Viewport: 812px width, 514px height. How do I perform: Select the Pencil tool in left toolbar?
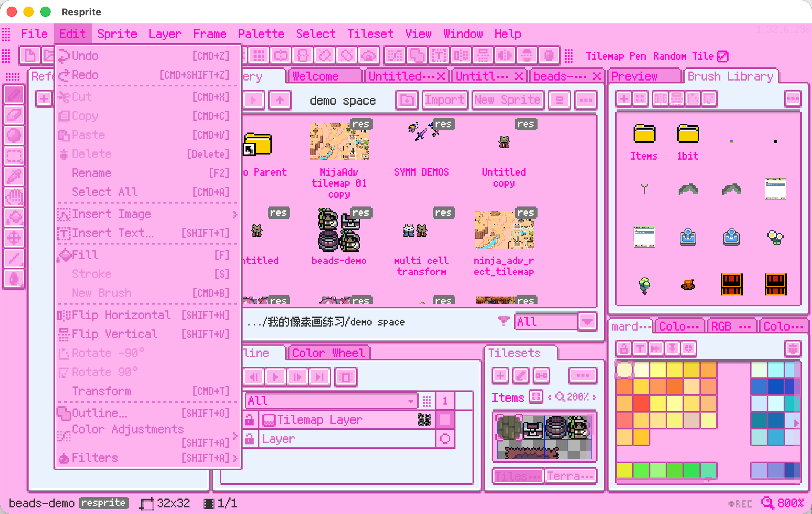click(x=14, y=95)
